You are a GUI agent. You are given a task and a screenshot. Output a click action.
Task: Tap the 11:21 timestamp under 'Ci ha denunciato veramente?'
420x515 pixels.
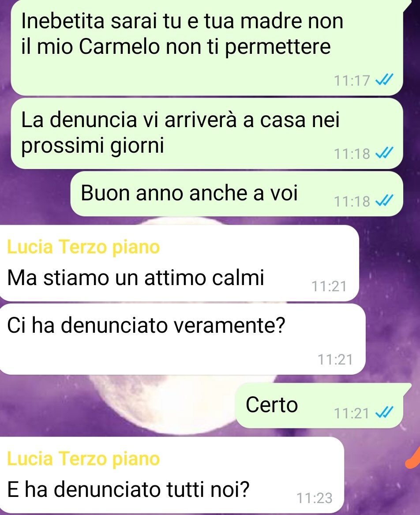click(335, 359)
